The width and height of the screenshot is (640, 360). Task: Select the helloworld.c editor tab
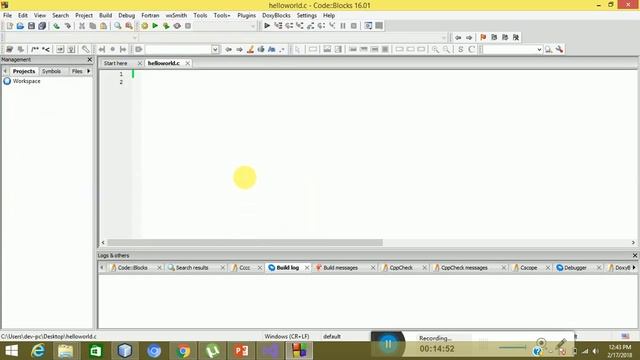click(x=164, y=63)
